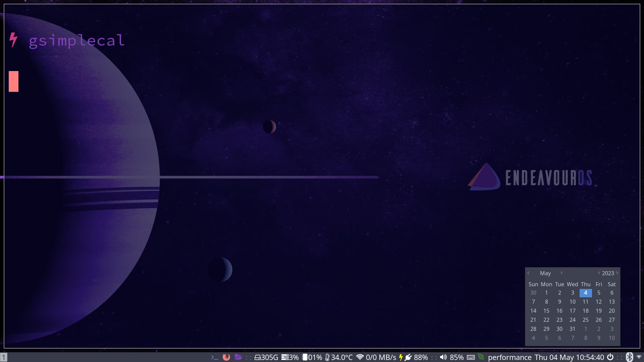Image resolution: width=644 pixels, height=362 pixels.
Task: Switch to workspace 1
Action: pos(4,357)
